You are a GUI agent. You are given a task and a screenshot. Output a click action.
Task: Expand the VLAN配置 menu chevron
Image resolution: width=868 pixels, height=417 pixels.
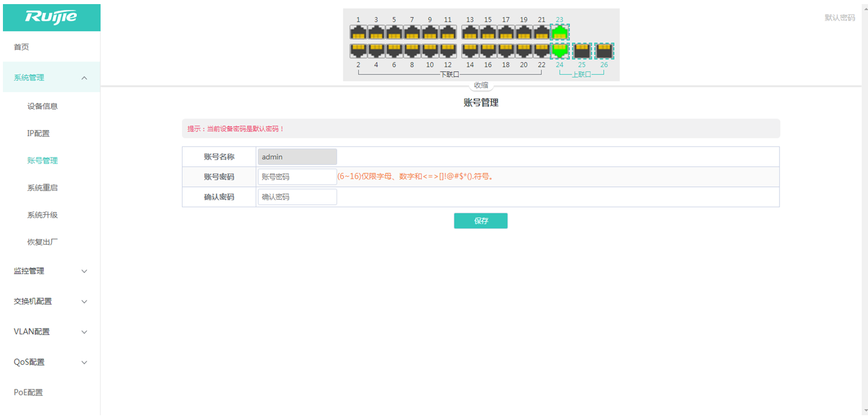84,332
